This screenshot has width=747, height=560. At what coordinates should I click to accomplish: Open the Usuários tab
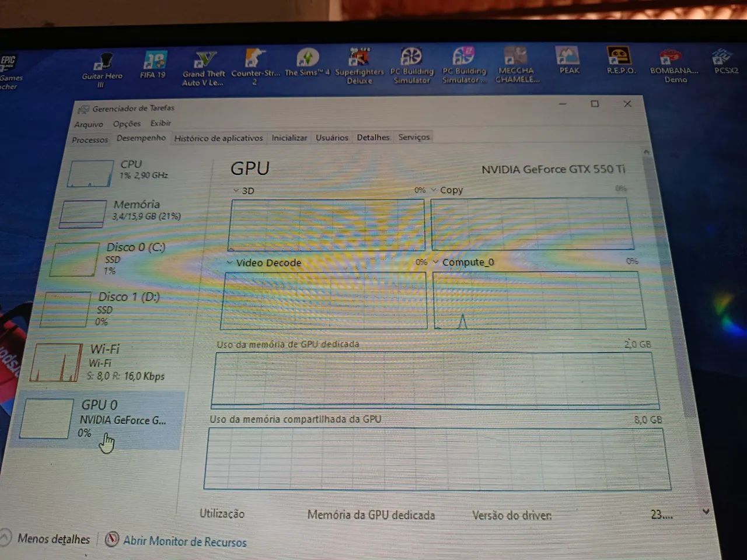tap(331, 138)
